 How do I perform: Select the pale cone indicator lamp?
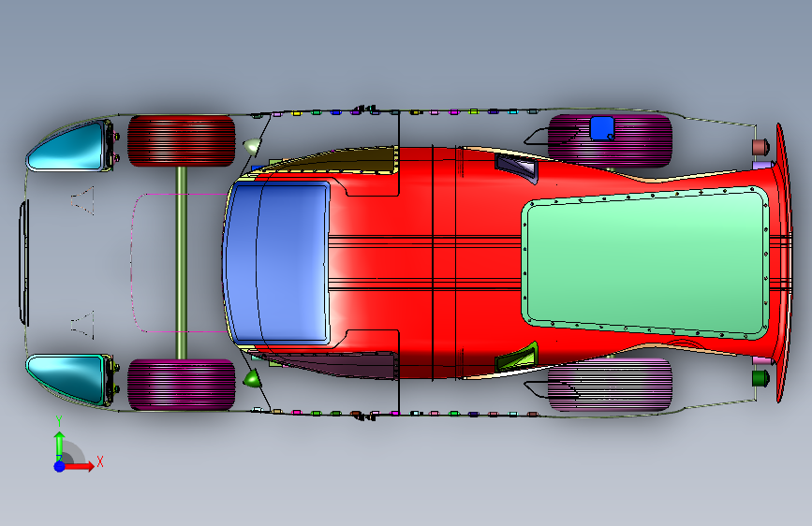(x=252, y=147)
